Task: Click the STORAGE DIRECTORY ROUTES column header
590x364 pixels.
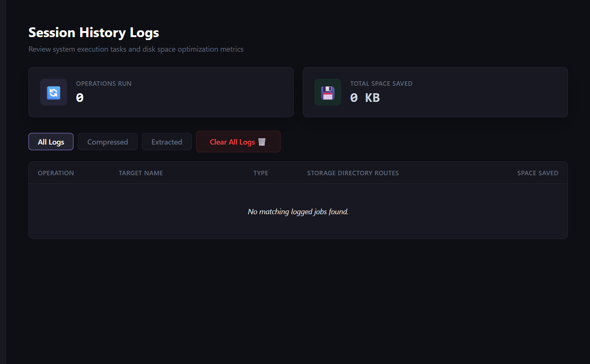Action: [353, 173]
